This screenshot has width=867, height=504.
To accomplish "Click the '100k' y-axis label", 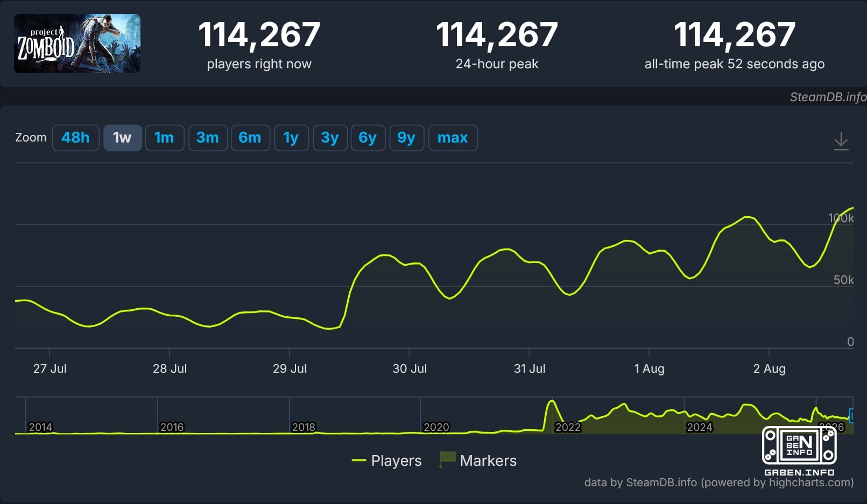I will coord(841,218).
